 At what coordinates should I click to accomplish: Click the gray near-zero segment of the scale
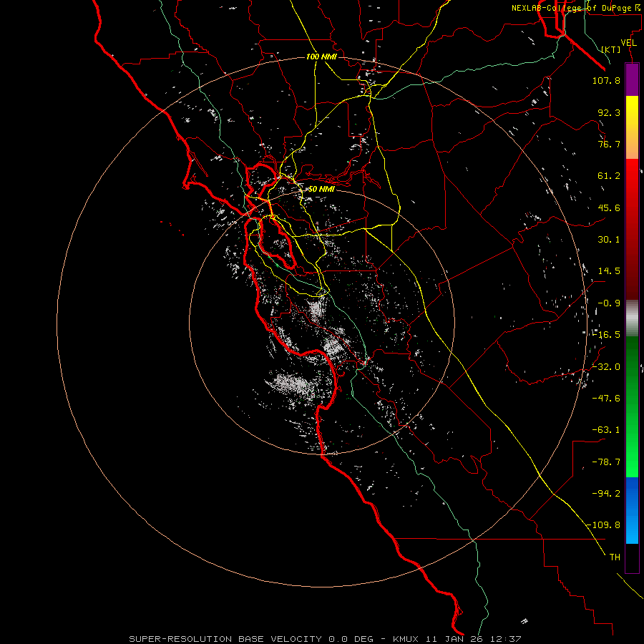click(632, 318)
